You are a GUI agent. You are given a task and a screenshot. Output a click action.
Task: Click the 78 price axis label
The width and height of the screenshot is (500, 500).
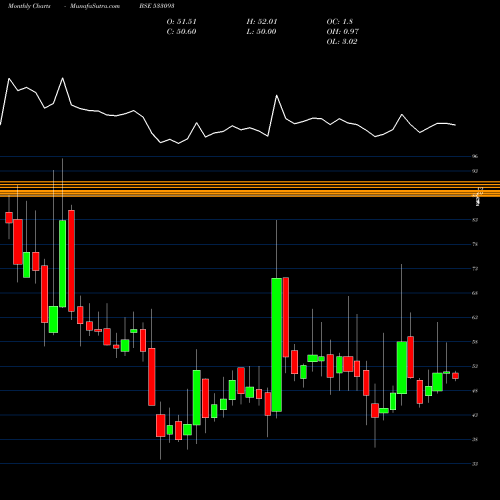point(475,244)
